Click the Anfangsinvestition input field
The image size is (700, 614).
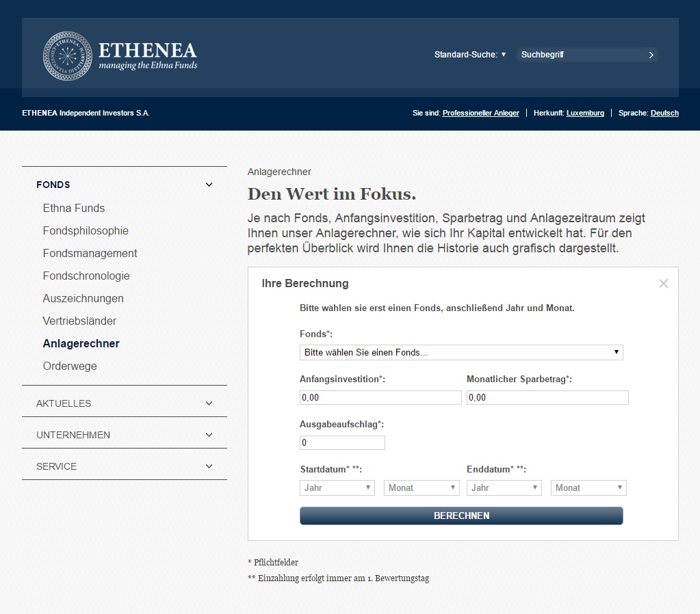point(380,397)
